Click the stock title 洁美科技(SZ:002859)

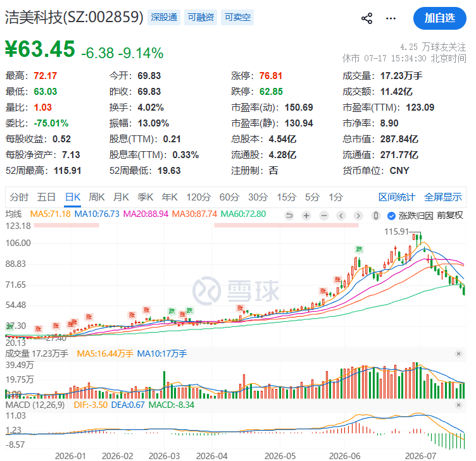pos(74,17)
